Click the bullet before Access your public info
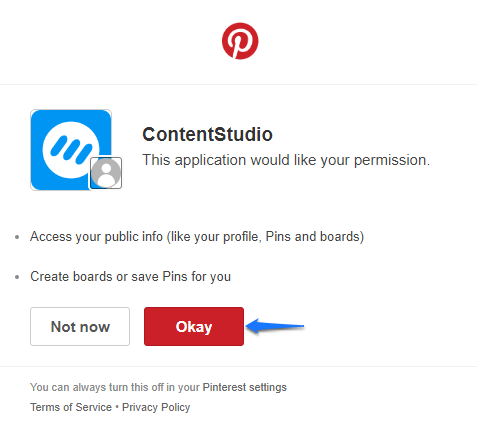Viewport: 477px width, 431px height. click(17, 237)
